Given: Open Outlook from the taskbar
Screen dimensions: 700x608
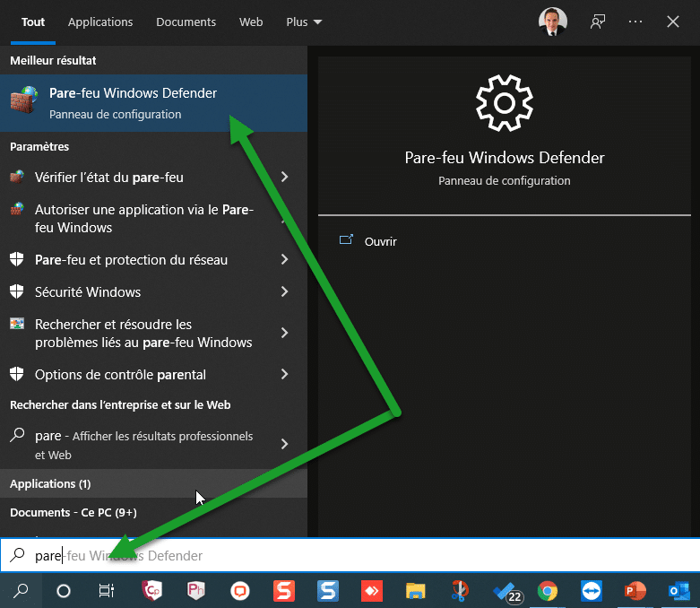Looking at the screenshot, I should 678,591.
